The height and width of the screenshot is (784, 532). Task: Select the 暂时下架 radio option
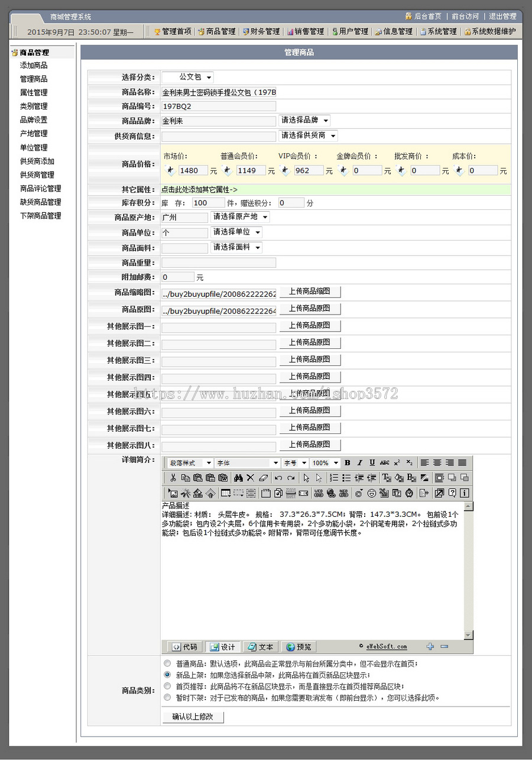tap(167, 698)
